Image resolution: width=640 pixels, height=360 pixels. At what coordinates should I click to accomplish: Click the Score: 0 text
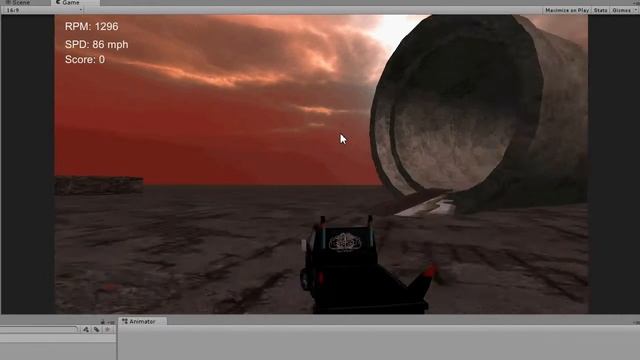point(85,60)
